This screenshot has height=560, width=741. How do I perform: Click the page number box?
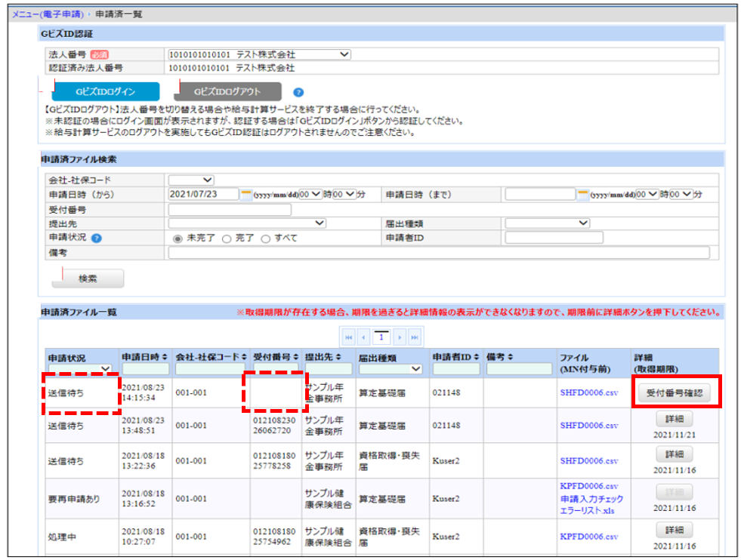coord(381,337)
